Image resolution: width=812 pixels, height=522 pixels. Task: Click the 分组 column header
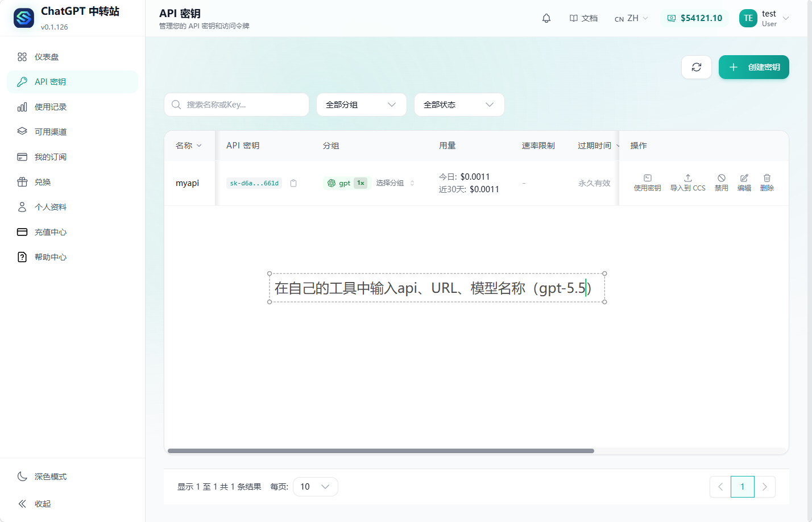click(331, 146)
